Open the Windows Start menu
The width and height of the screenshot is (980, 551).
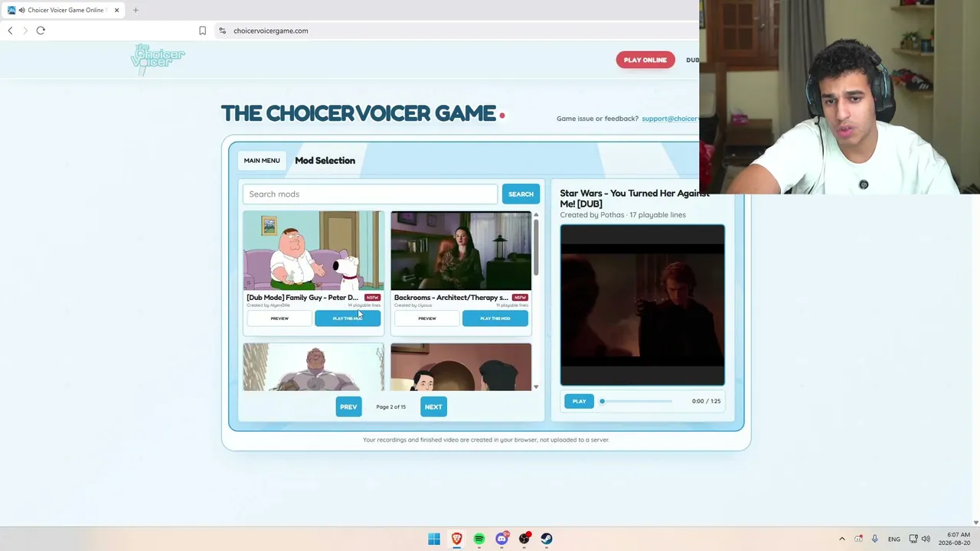pos(434,539)
